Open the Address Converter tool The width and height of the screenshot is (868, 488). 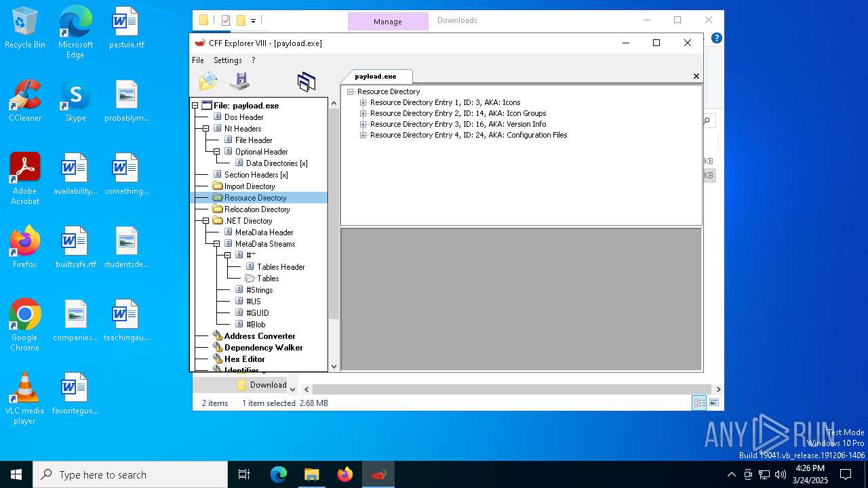click(260, 336)
